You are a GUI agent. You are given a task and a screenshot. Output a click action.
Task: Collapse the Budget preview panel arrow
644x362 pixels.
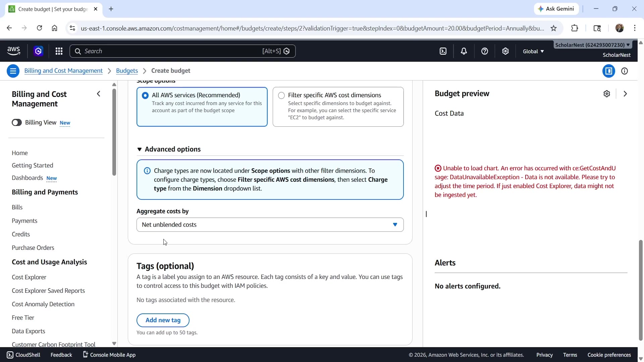pyautogui.click(x=625, y=94)
